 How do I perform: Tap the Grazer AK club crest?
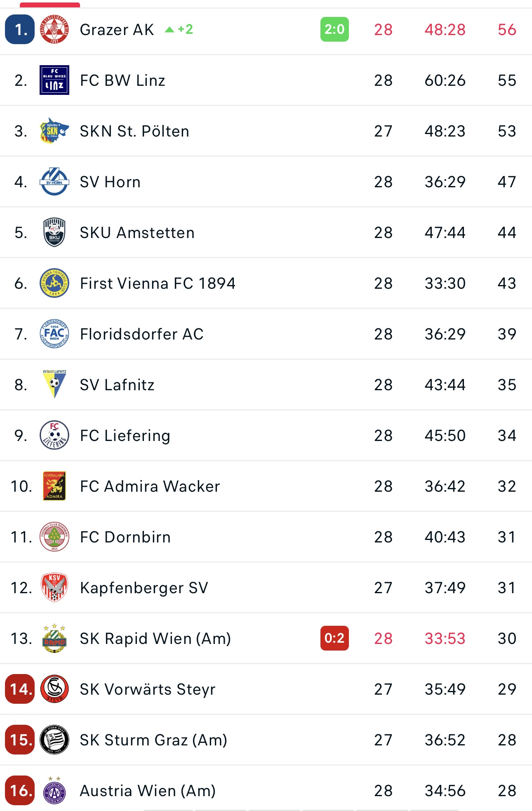(x=54, y=29)
